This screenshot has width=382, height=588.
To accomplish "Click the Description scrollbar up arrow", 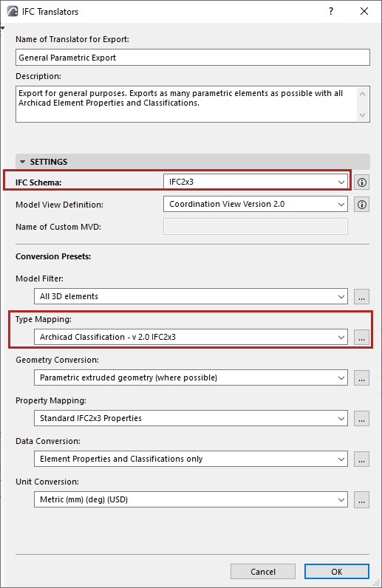I will 363,94.
